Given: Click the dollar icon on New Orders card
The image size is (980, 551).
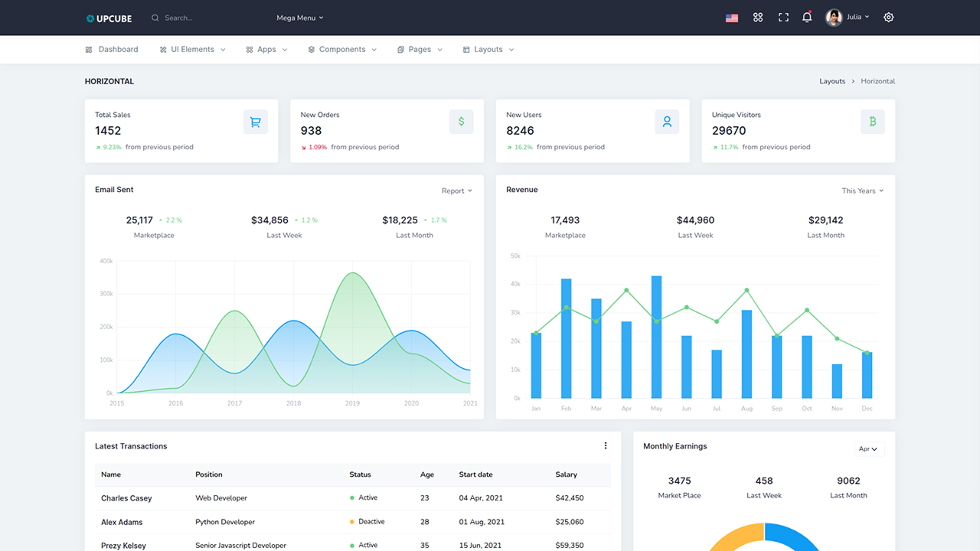Looking at the screenshot, I should click(461, 122).
